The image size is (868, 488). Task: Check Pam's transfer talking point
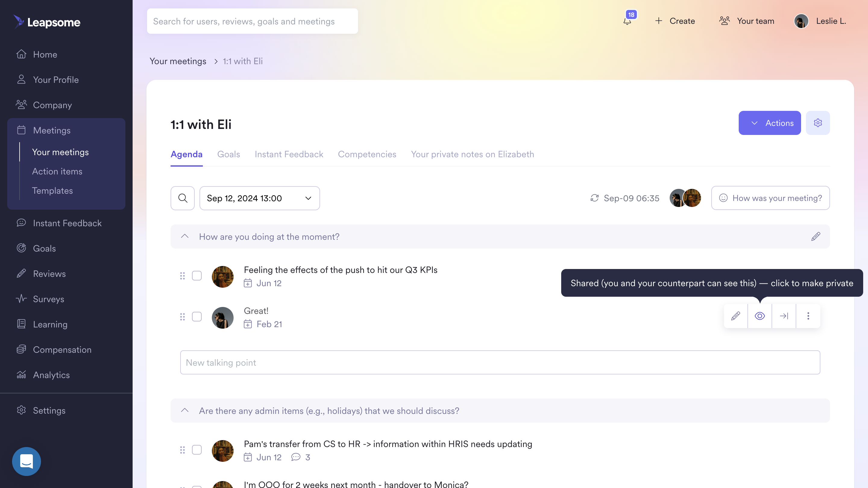tap(197, 450)
